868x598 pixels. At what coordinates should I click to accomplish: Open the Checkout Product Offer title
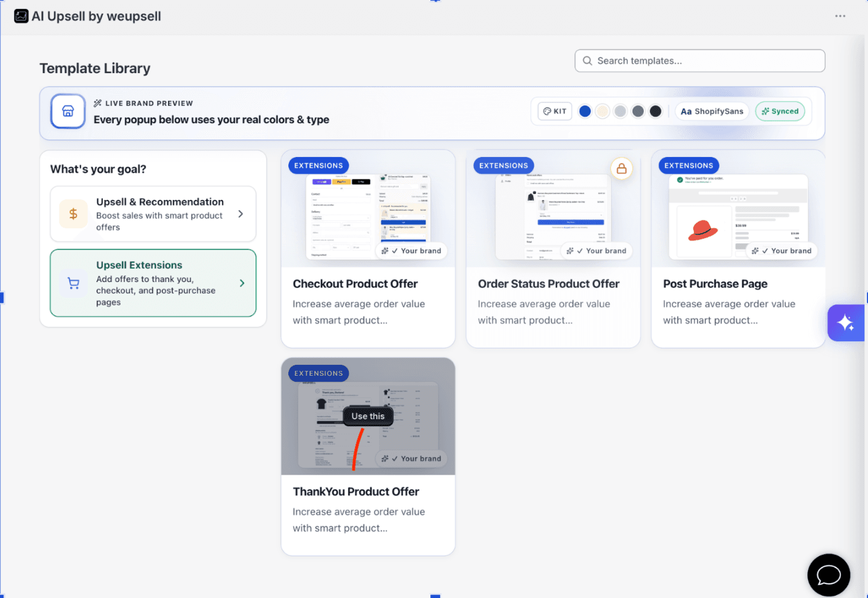tap(355, 284)
